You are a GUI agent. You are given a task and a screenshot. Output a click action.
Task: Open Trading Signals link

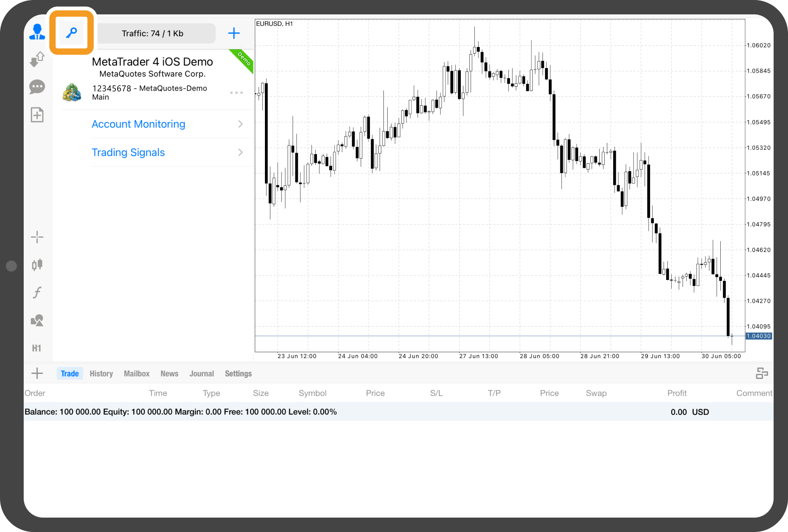[128, 152]
